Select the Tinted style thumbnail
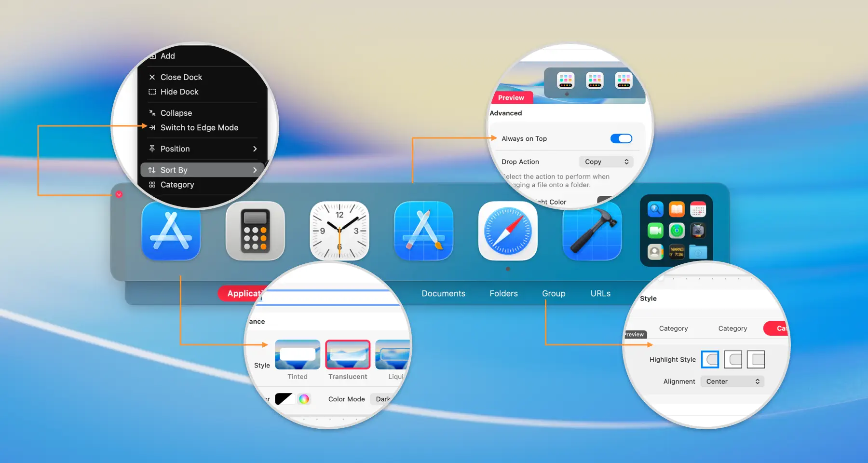This screenshot has height=463, width=868. click(x=298, y=354)
